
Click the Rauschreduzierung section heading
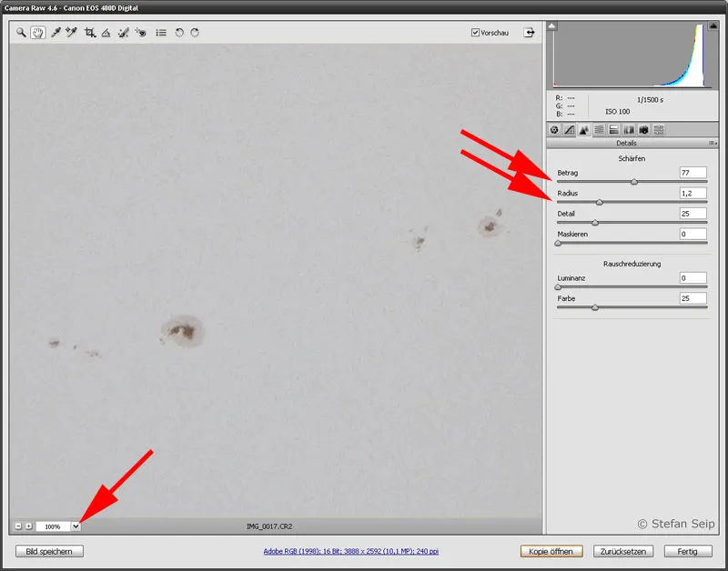[x=632, y=264]
